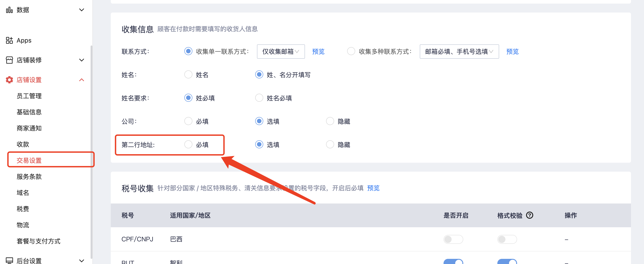
Task: Click the 后台设置 monitor icon
Action: tap(9, 260)
